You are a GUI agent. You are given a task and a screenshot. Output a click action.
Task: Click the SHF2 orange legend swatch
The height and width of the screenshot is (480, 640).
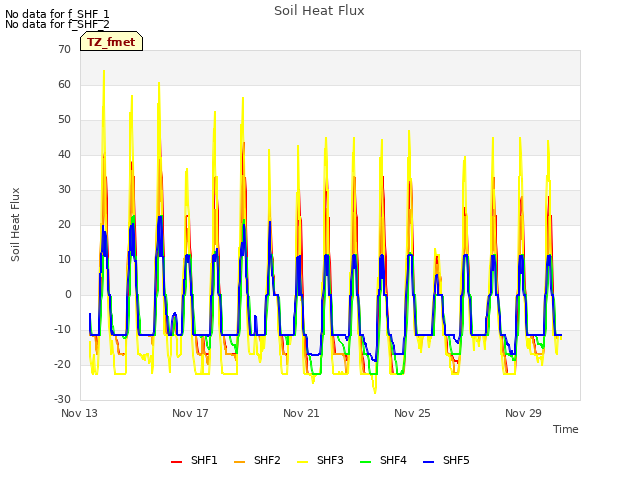pyautogui.click(x=240, y=462)
